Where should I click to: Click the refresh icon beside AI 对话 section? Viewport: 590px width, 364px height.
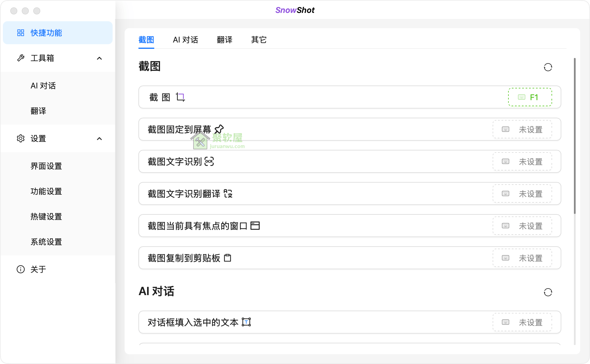point(548,292)
